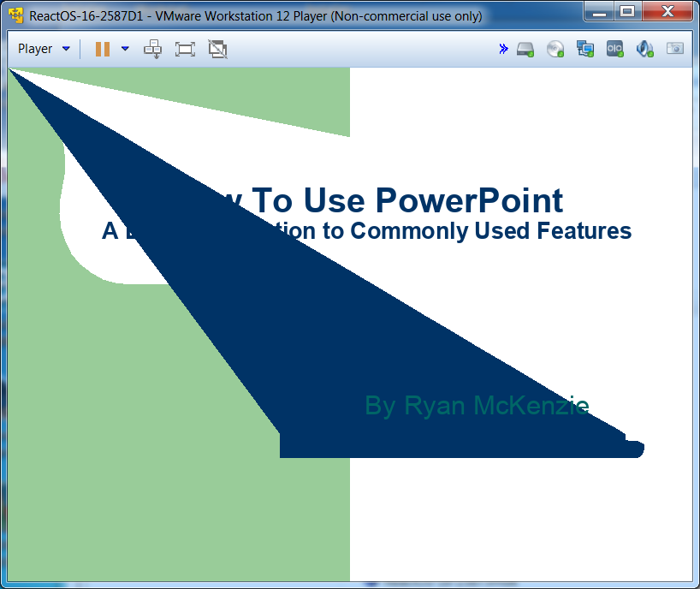
Task: Toggle Unity mode icon
Action: 217,49
